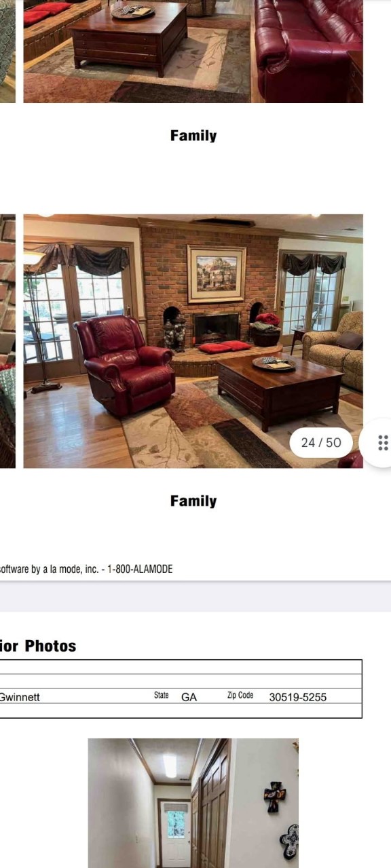This screenshot has width=391, height=868.
Task: Tap the upper decorative cross on the hallway wall
Action: click(274, 796)
